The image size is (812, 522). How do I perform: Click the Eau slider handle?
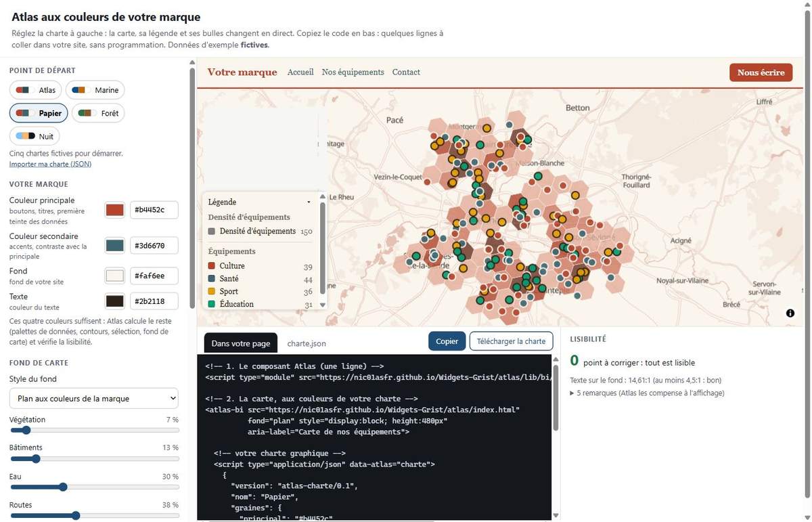point(63,487)
